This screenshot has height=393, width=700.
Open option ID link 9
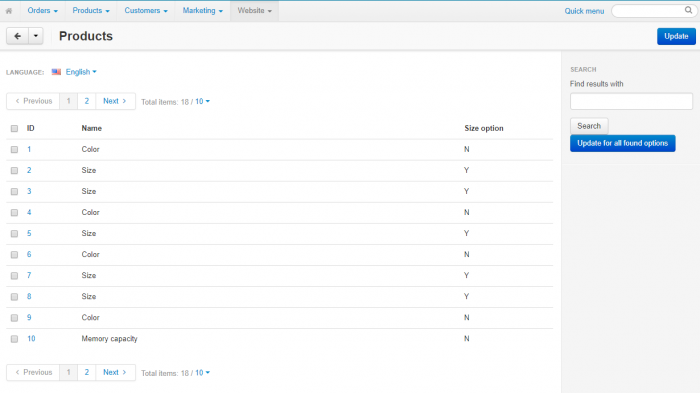click(x=29, y=317)
